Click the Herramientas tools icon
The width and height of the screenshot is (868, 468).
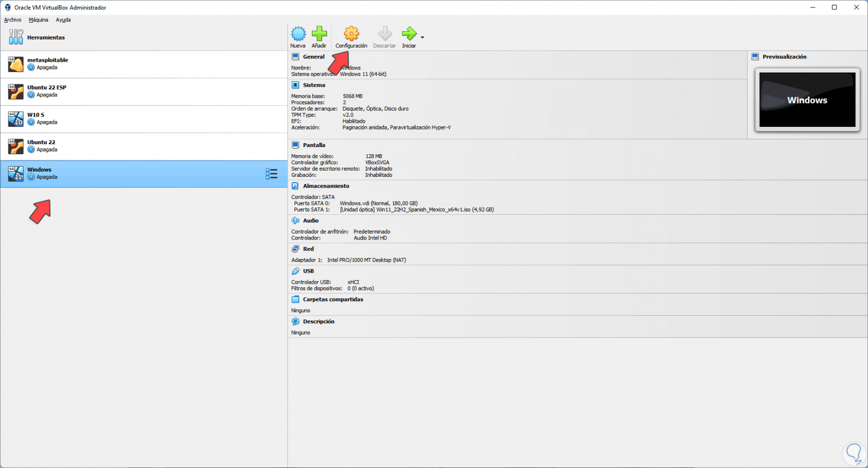tap(16, 37)
